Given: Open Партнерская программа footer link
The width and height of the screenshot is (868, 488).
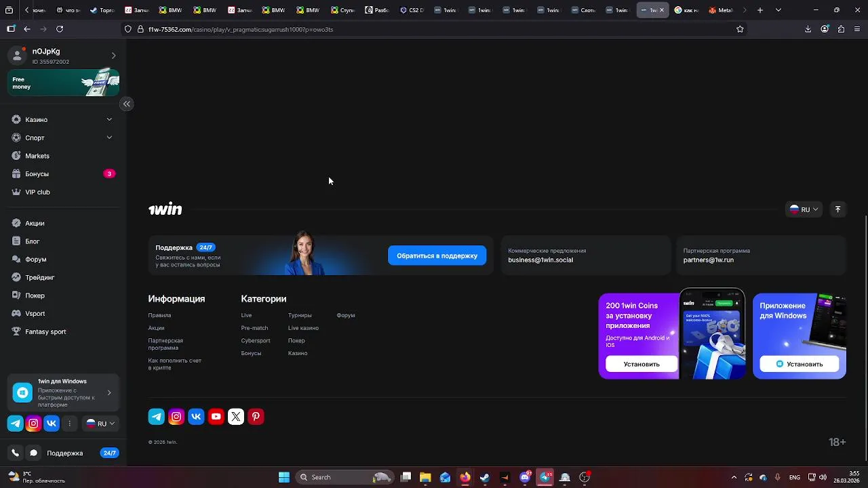Looking at the screenshot, I should [165, 344].
